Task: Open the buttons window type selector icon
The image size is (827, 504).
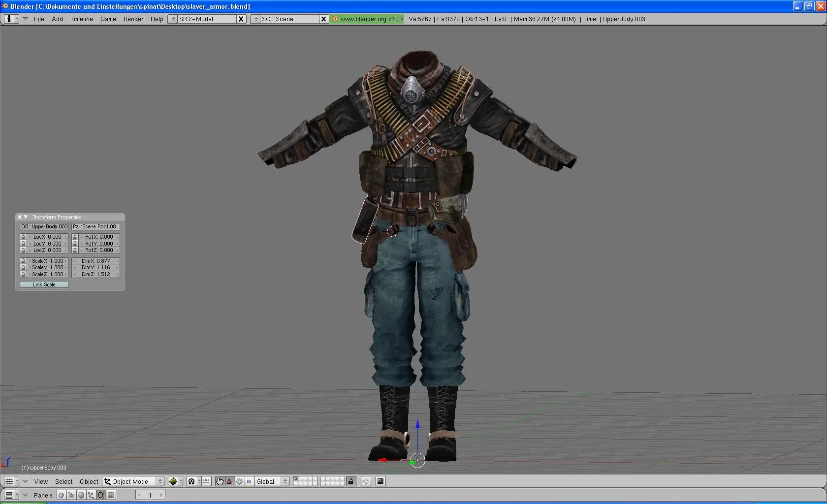Action: tap(11, 495)
